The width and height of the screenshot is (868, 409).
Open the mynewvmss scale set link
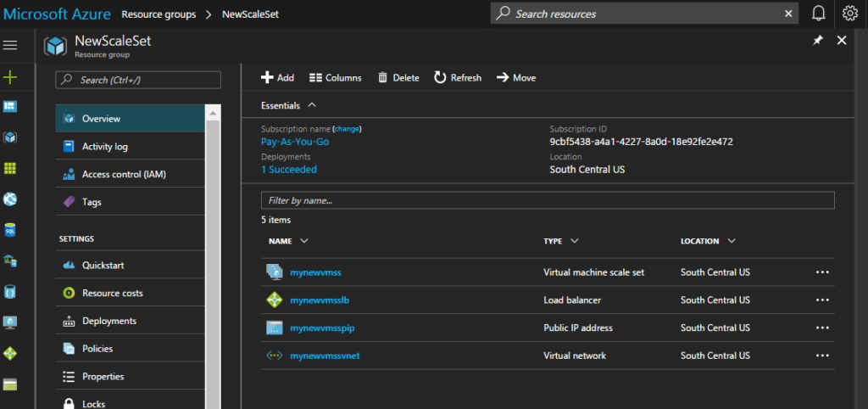315,272
